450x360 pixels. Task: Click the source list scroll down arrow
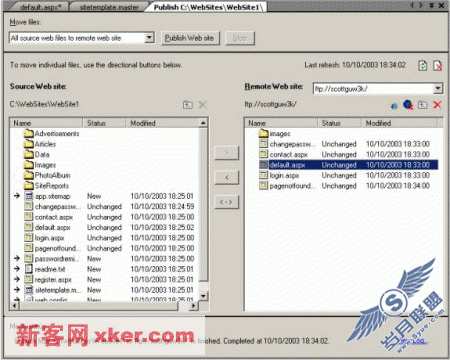point(203,296)
